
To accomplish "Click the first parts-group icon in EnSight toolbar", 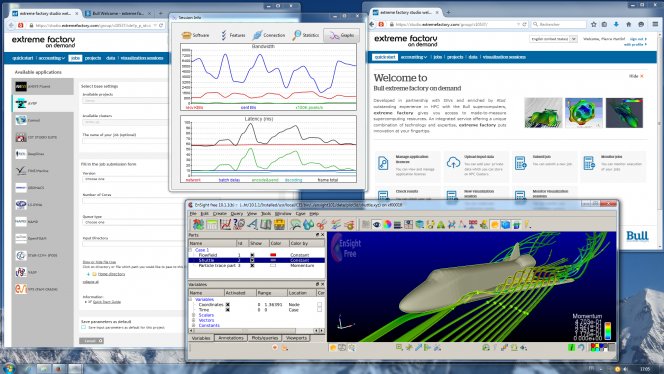I will [198, 224].
